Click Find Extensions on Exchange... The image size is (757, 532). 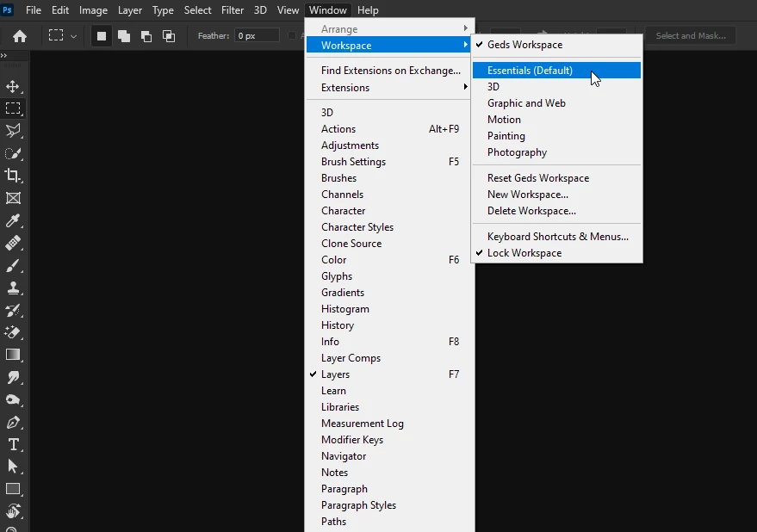389,71
